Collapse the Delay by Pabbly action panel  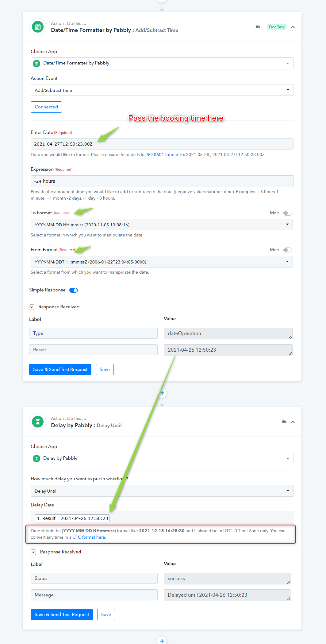coord(293,422)
